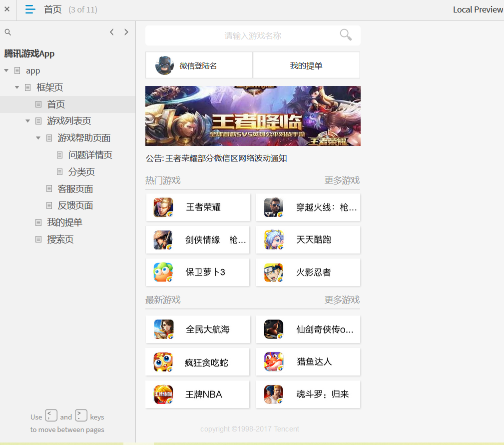Click the 穿越火线 game icon

274,207
